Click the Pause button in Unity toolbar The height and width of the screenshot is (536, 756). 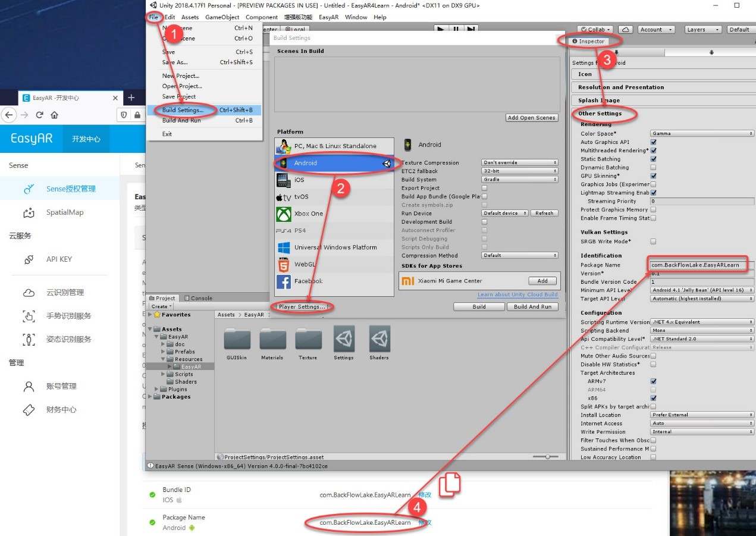[456, 29]
